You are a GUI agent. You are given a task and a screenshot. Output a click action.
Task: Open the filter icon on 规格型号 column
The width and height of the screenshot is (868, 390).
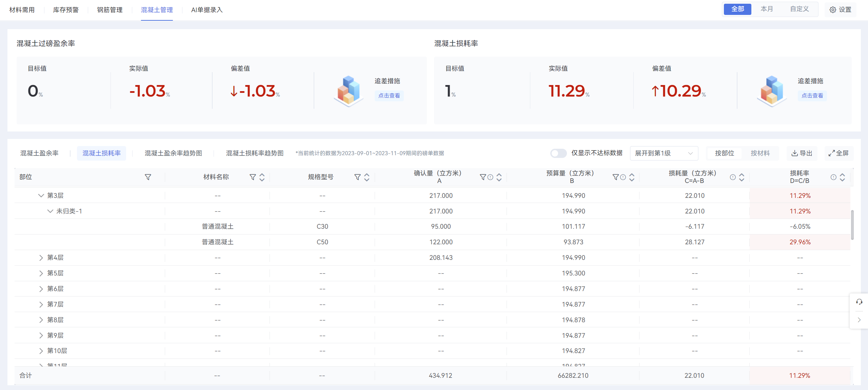tap(357, 177)
